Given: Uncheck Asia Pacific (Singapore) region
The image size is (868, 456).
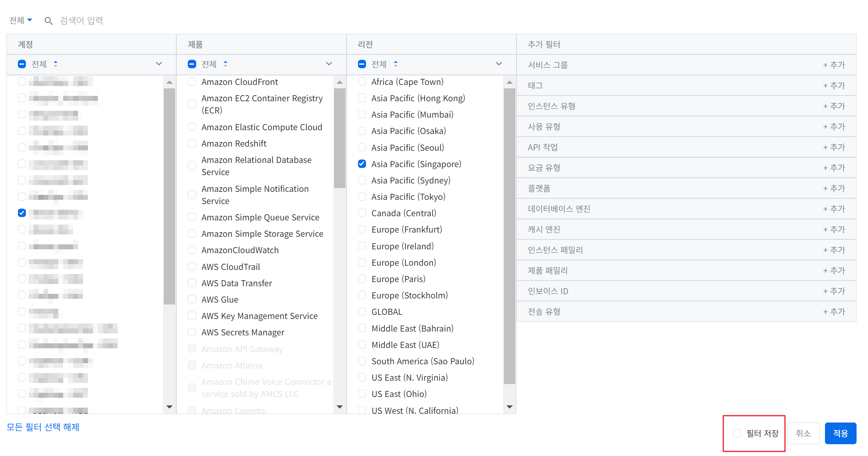Looking at the screenshot, I should pyautogui.click(x=362, y=164).
